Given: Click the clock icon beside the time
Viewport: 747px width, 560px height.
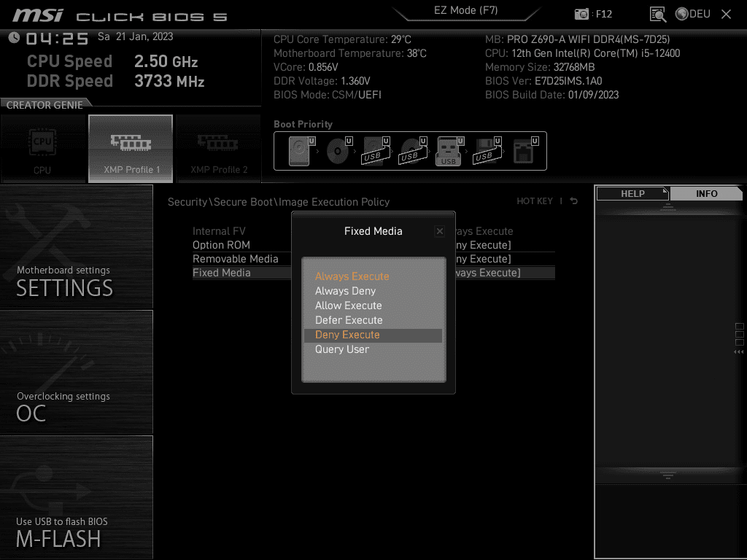Looking at the screenshot, I should coord(14,37).
